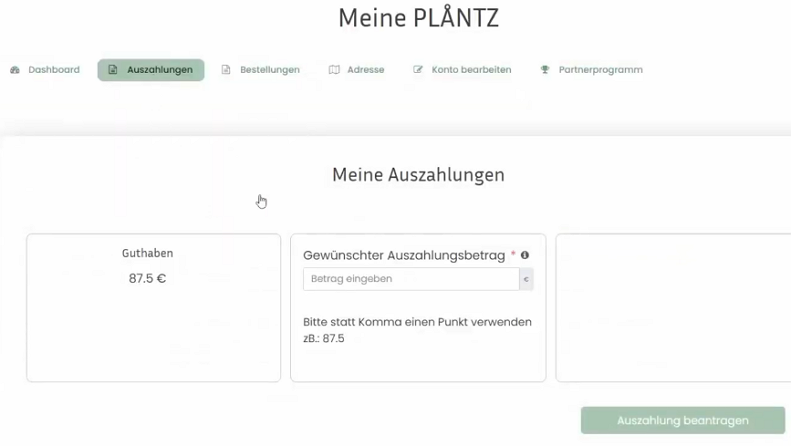This screenshot has height=446, width=791.
Task: Open the Partnerprogramm tab
Action: point(592,70)
